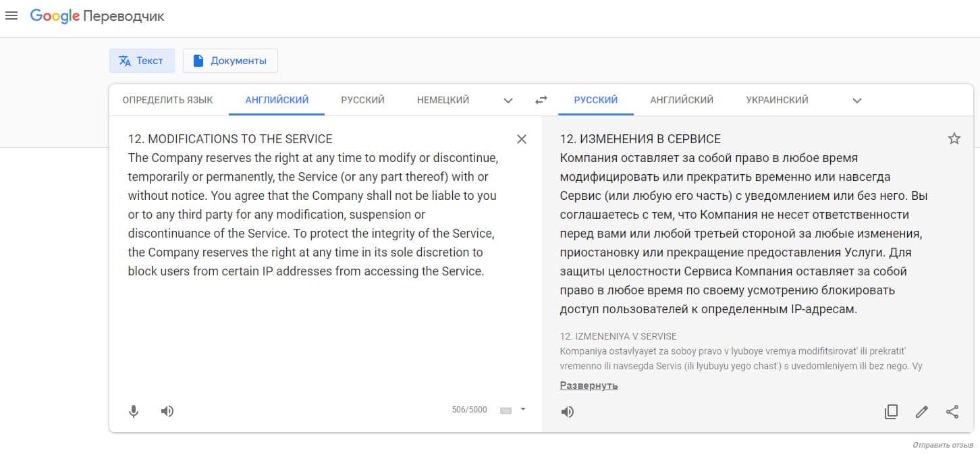Screen dimensions: 980x455
Task: Switch target language to УКРАИНСКИЙ
Action: pyautogui.click(x=777, y=100)
